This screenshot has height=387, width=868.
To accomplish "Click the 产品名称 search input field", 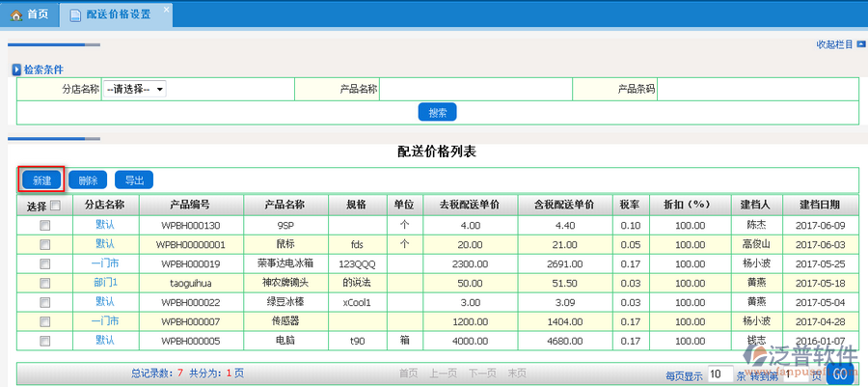I will pyautogui.click(x=475, y=89).
